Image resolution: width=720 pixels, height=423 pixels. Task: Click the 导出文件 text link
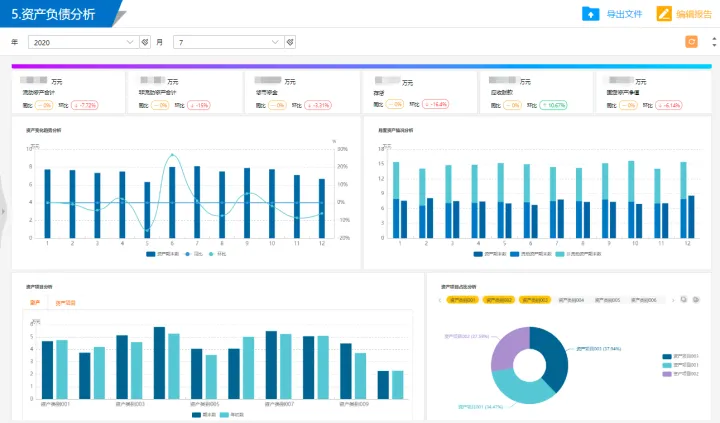pos(624,14)
